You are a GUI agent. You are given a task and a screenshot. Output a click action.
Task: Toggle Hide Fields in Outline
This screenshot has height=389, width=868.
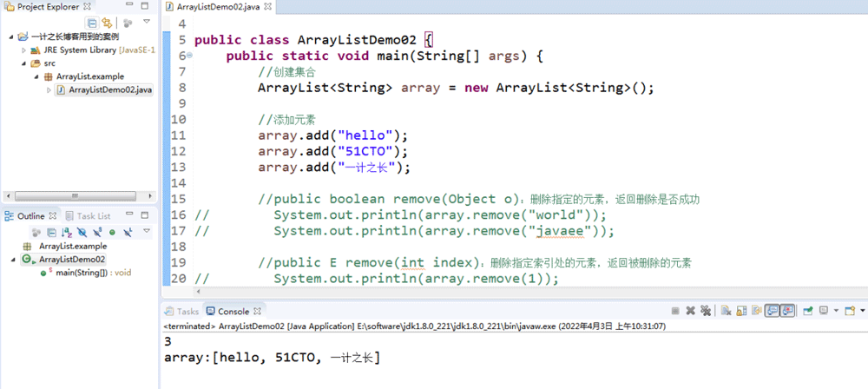pyautogui.click(x=82, y=232)
